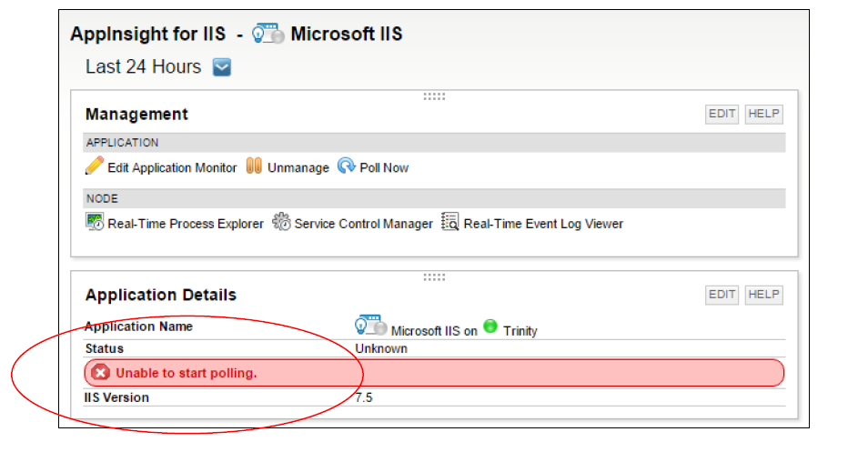Viewport: 868px width, 462px height.
Task: Click the Poll Now link text
Action: pyautogui.click(x=384, y=167)
